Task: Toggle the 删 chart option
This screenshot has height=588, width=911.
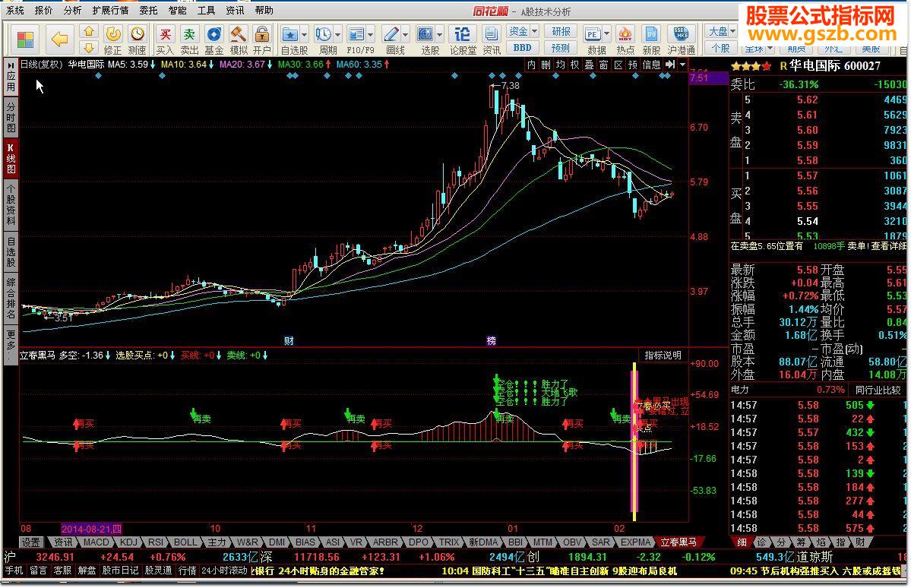Action: pos(546,65)
